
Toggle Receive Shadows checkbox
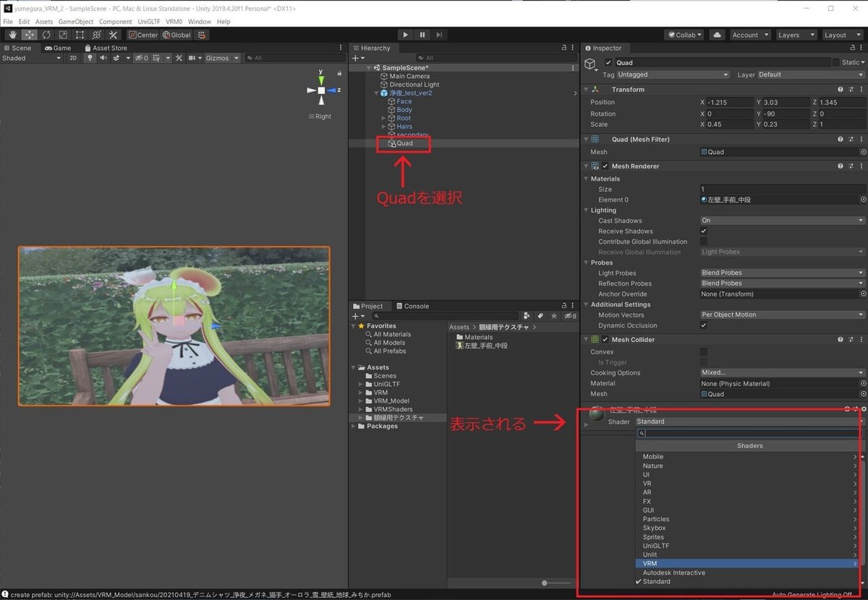704,231
